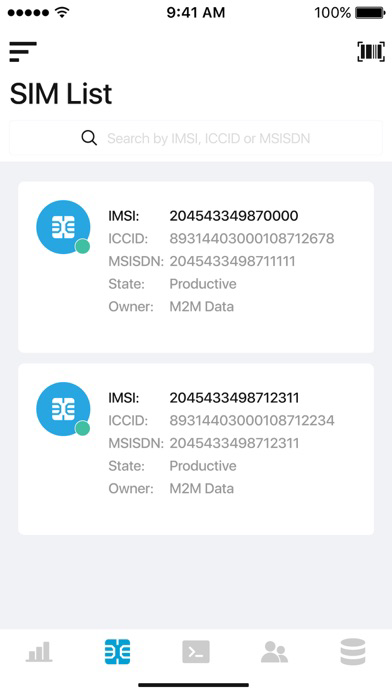
Task: Tap ICCID 89314403000108712234
Action: click(252, 421)
